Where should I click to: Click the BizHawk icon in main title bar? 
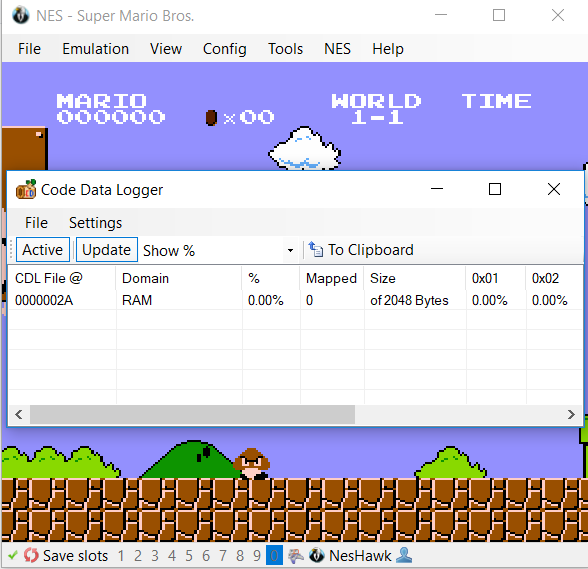pos(21,15)
